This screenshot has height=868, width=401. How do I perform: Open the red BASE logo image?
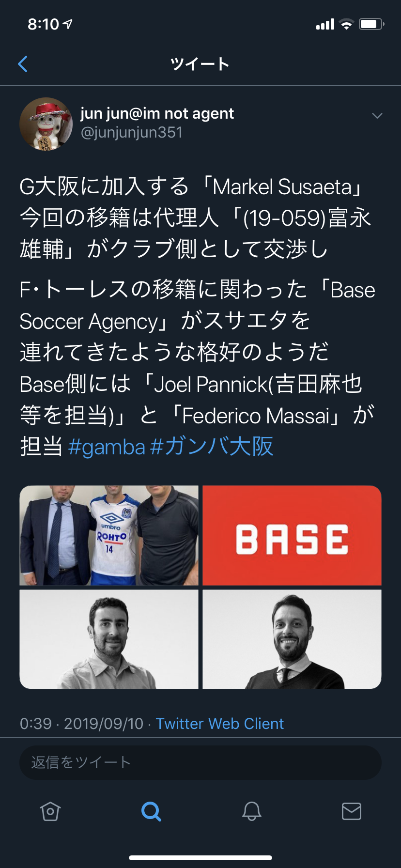pyautogui.click(x=292, y=535)
